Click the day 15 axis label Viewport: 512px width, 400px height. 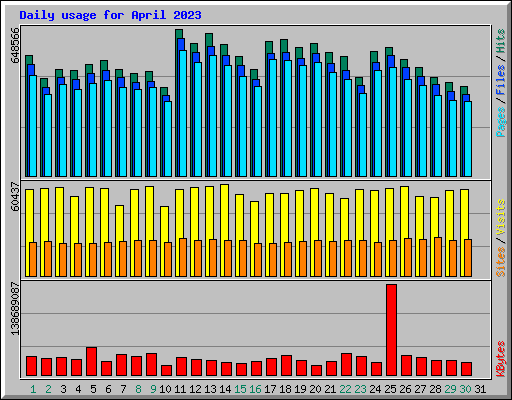(240, 389)
